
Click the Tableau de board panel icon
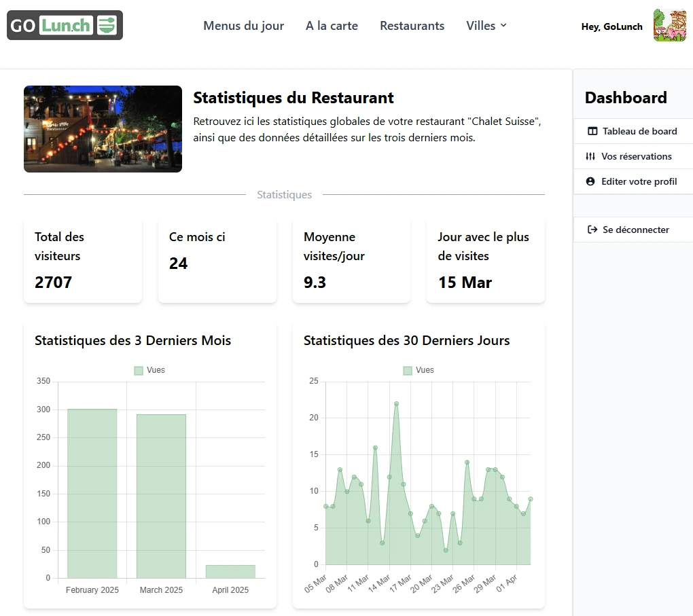(592, 131)
